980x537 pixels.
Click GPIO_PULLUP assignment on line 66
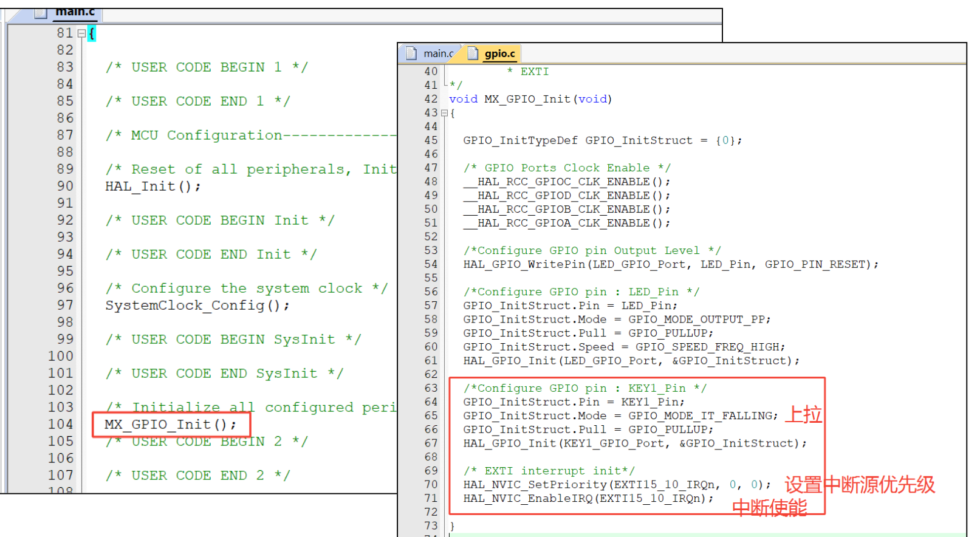(x=588, y=429)
